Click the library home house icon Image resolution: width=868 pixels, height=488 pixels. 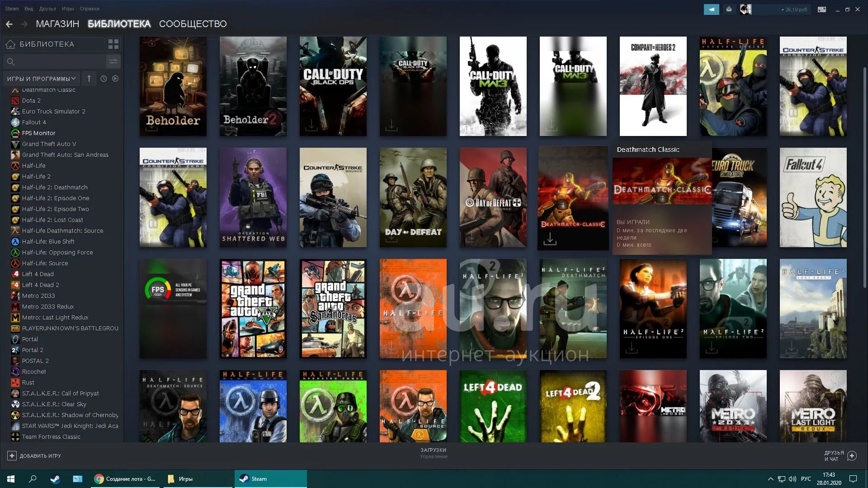[x=10, y=44]
